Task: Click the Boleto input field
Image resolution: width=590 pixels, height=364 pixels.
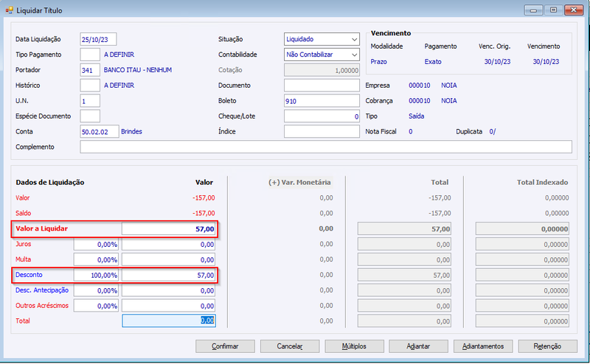Action: (322, 101)
